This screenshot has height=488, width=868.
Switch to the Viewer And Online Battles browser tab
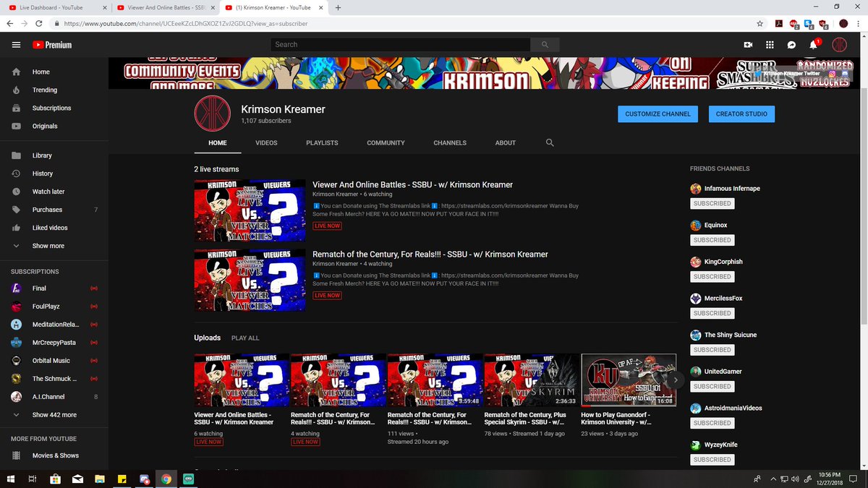click(166, 7)
